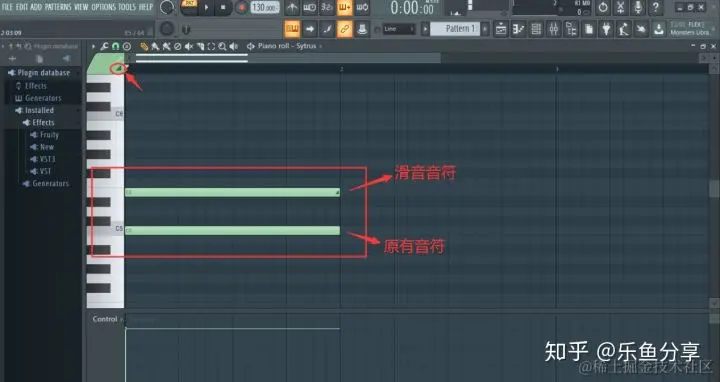This screenshot has height=382, width=720.
Task: Click the tempo field showing 130
Action: 265,7
